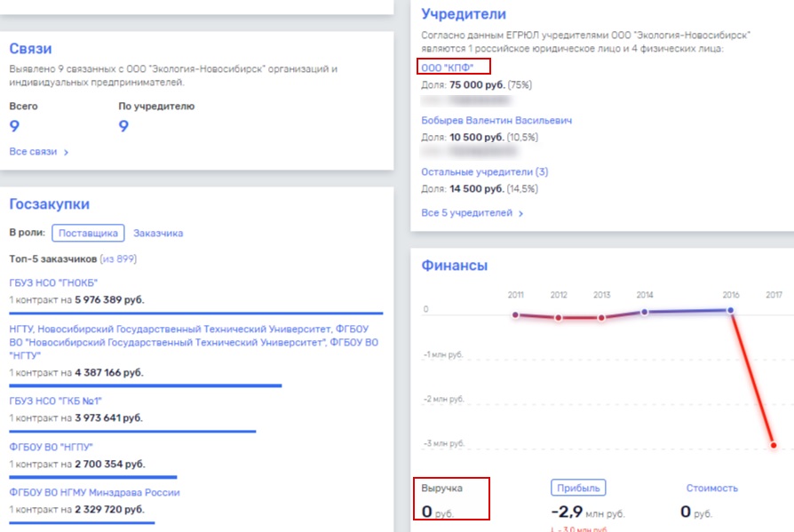Click the '5 976 389 руб.' contract amount
The image size is (794, 532).
click(109, 299)
